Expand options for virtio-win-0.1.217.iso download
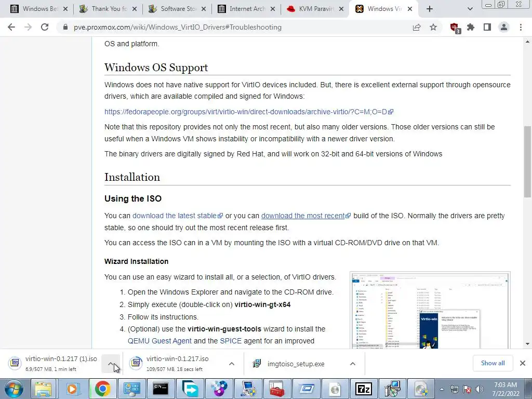Viewport: 532px width, 399px height. (x=232, y=364)
